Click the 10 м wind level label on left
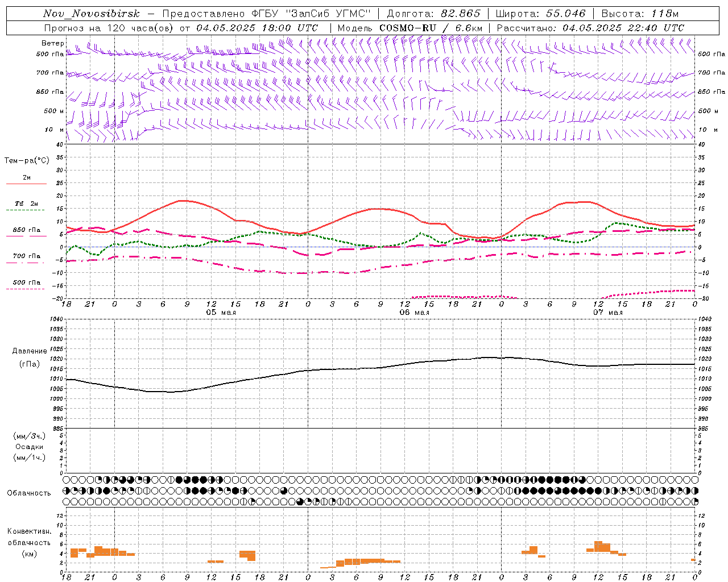 [55, 130]
